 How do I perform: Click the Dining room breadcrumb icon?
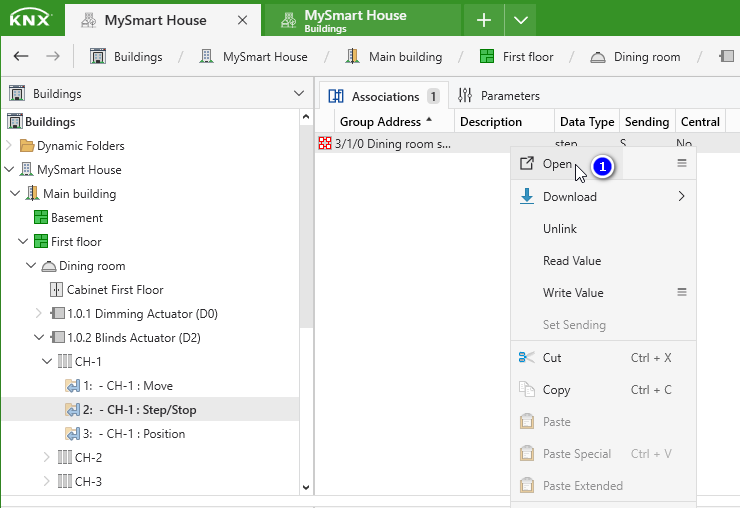[597, 57]
